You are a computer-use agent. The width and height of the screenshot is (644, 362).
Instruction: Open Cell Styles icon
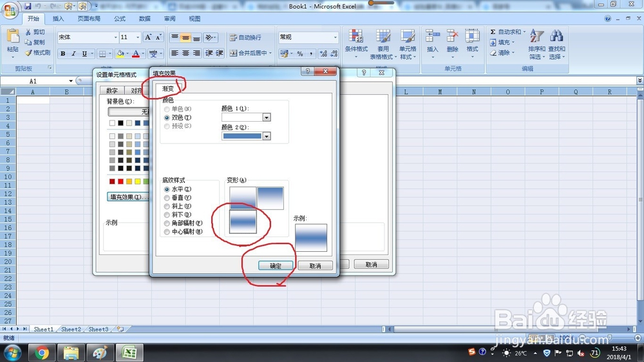coord(408,37)
